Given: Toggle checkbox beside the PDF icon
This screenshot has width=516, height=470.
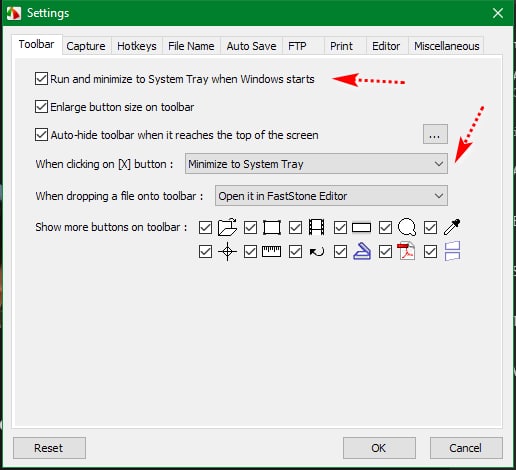Looking at the screenshot, I should 385,252.
